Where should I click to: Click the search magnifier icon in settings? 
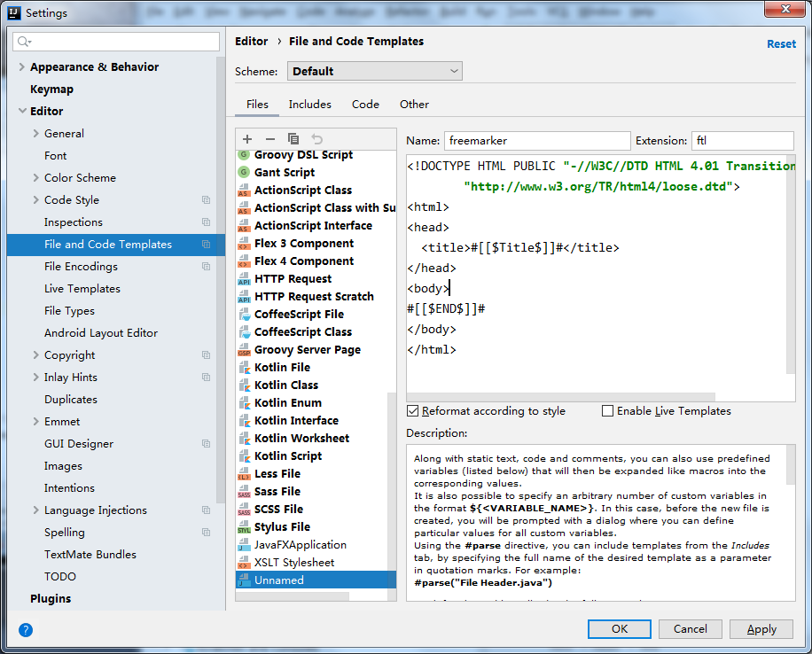tap(24, 42)
